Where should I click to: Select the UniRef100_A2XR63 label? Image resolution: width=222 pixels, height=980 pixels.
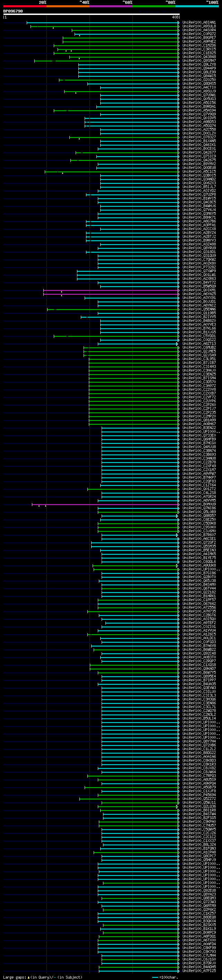[x=199, y=278]
